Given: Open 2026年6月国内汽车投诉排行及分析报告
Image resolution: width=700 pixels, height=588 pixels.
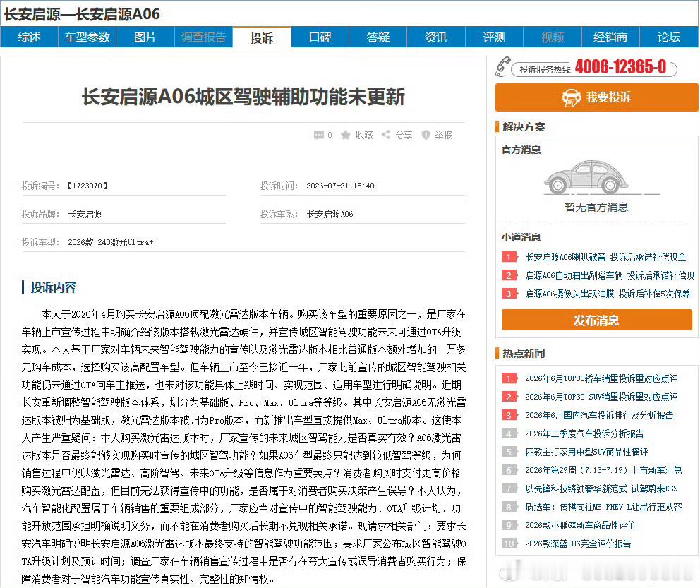Looking at the screenshot, I should [x=599, y=415].
